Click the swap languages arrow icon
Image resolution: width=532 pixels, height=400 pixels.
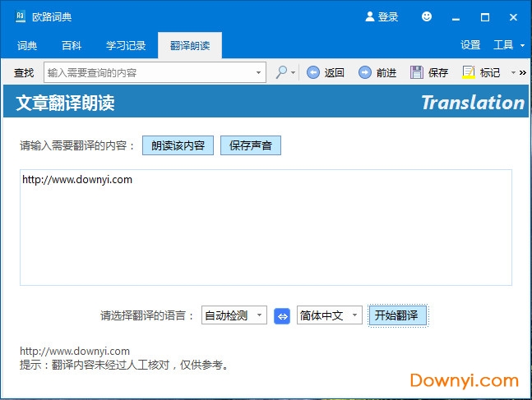coord(282,315)
